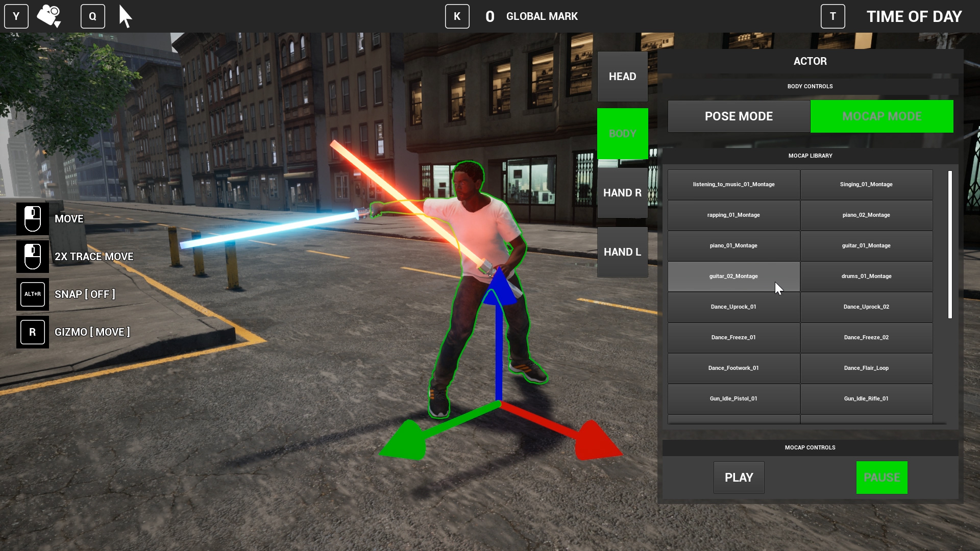Image resolution: width=980 pixels, height=551 pixels.
Task: Click the ACTOR panel header
Action: 810,61
